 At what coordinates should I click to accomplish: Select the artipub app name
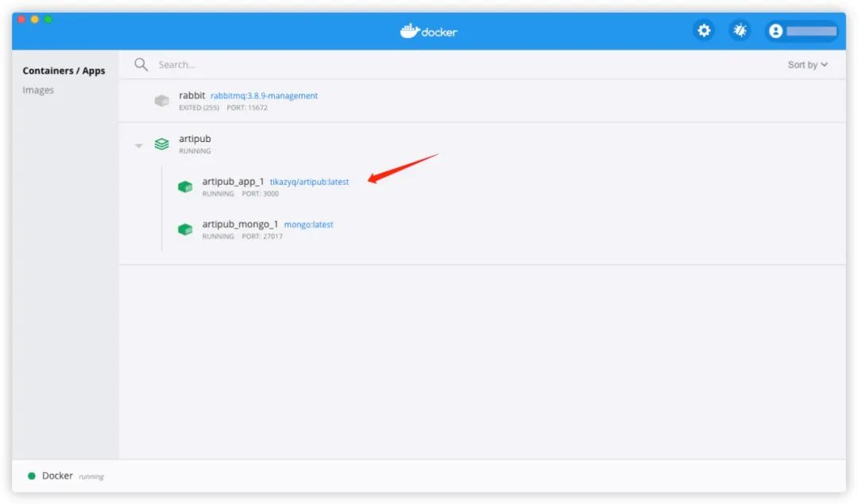pyautogui.click(x=195, y=139)
